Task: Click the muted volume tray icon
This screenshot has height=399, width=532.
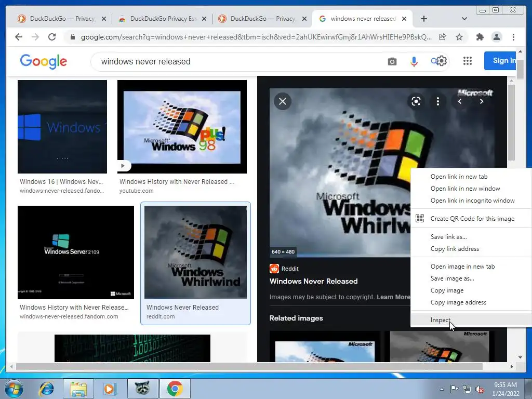Action: tap(480, 389)
